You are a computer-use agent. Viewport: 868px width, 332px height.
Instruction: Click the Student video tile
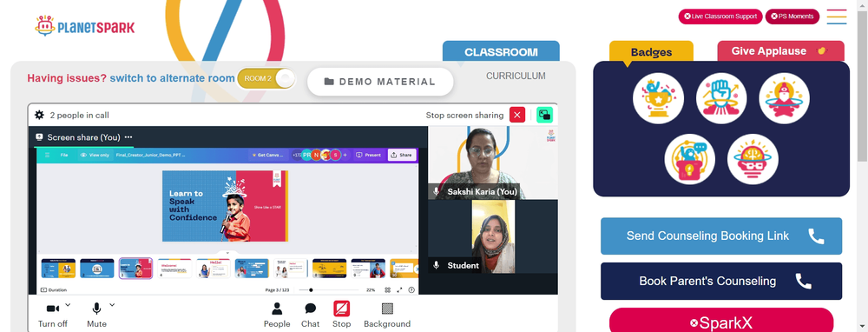[x=493, y=236]
